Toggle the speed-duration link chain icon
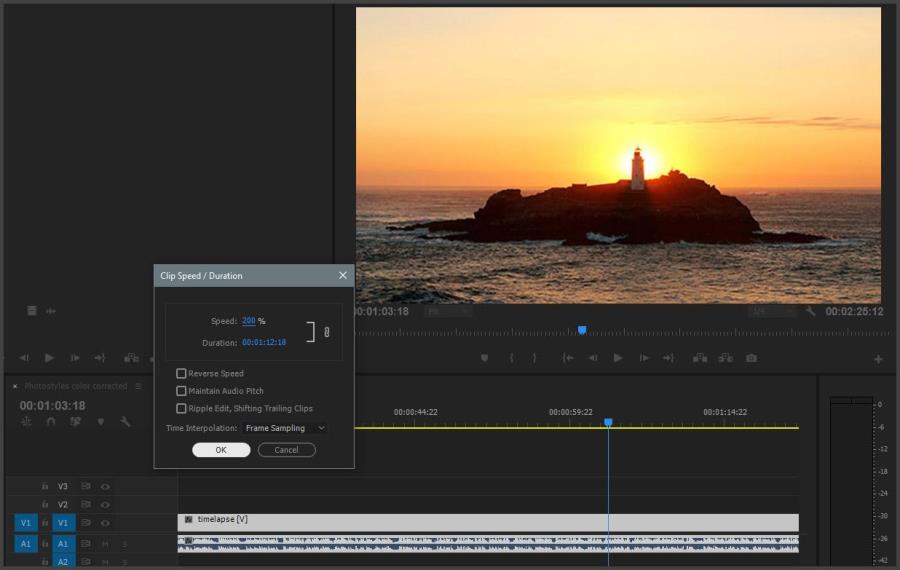The image size is (900, 570). pyautogui.click(x=327, y=332)
